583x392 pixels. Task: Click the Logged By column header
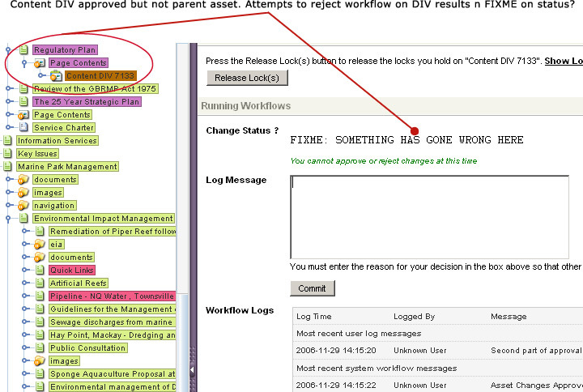[415, 317]
